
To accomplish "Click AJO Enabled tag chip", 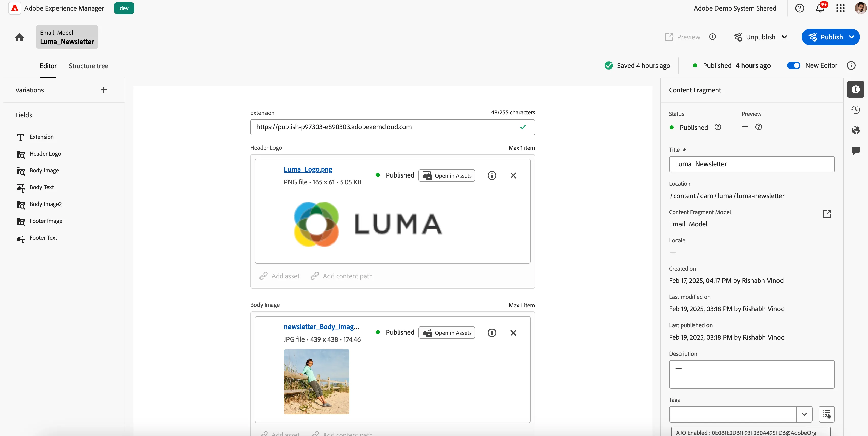I will click(x=751, y=432).
